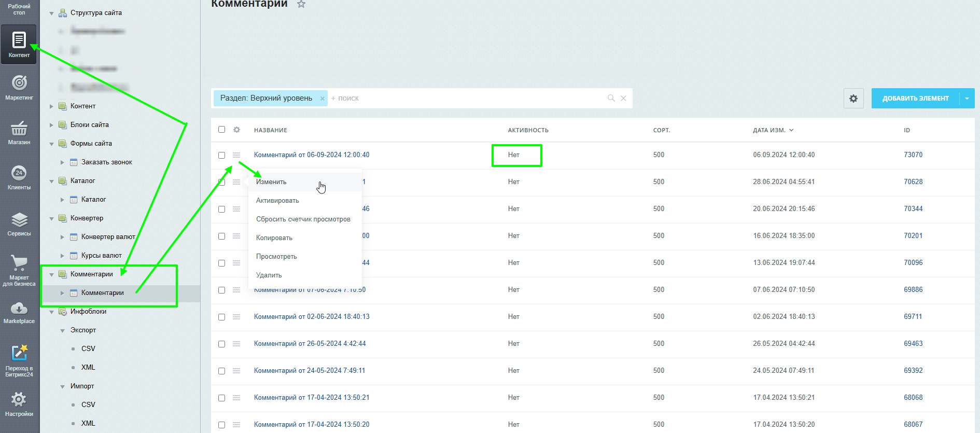Go to Клиенты section
The width and height of the screenshot is (980, 433).
click(x=19, y=177)
